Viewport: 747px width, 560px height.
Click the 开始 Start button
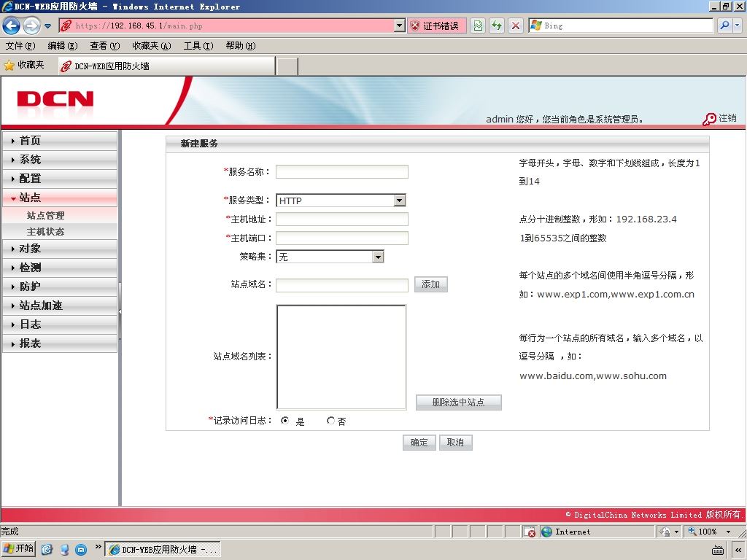pos(19,549)
